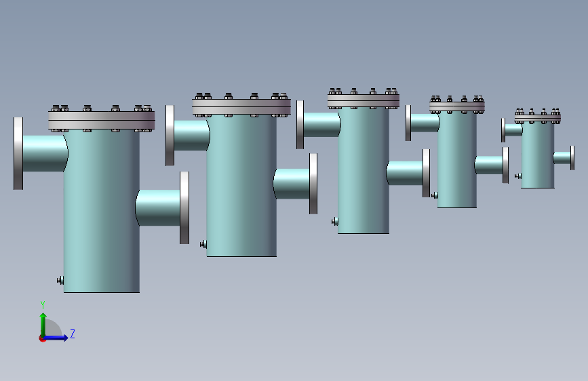Select the second-largest strainer's cylindrical body
588x381 pixels.
241,186
